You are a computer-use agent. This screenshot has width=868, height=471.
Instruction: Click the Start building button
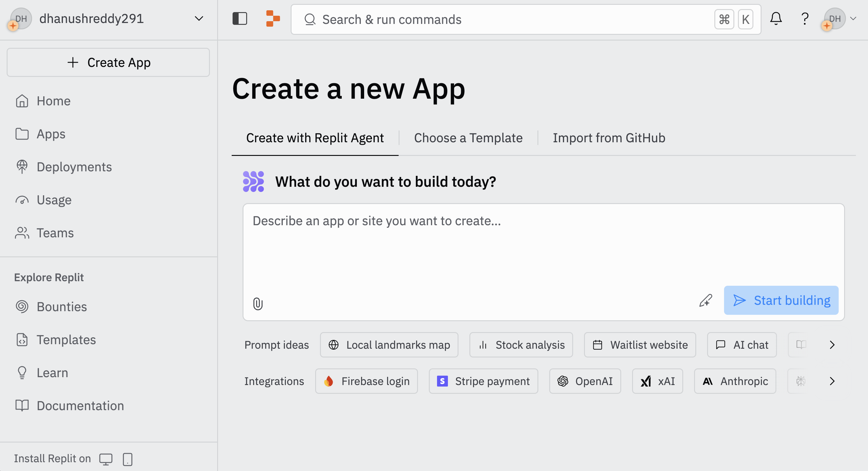pos(781,300)
